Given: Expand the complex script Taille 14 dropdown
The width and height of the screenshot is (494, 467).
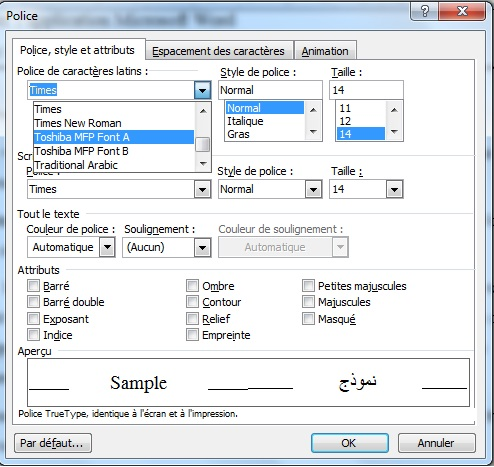Looking at the screenshot, I should pyautogui.click(x=395, y=189).
